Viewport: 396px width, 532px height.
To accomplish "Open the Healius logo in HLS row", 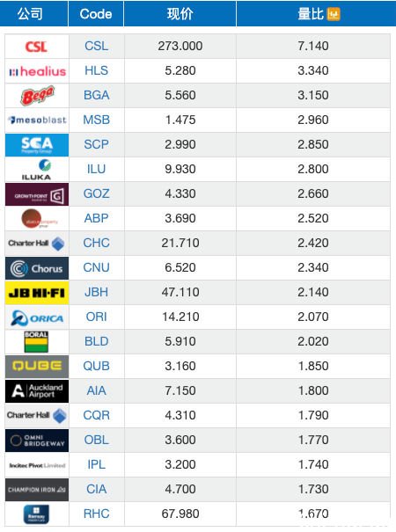I will [37, 71].
